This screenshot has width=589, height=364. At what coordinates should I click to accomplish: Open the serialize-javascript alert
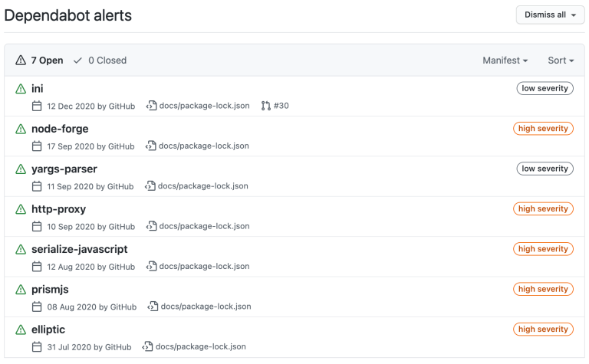80,249
